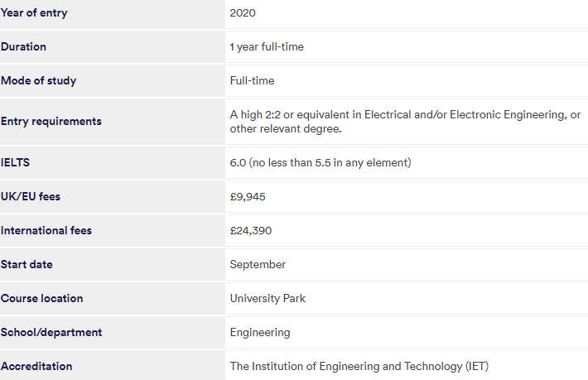Click the 'Start date' label
Screen dimensions: 588x380
[x=27, y=264]
